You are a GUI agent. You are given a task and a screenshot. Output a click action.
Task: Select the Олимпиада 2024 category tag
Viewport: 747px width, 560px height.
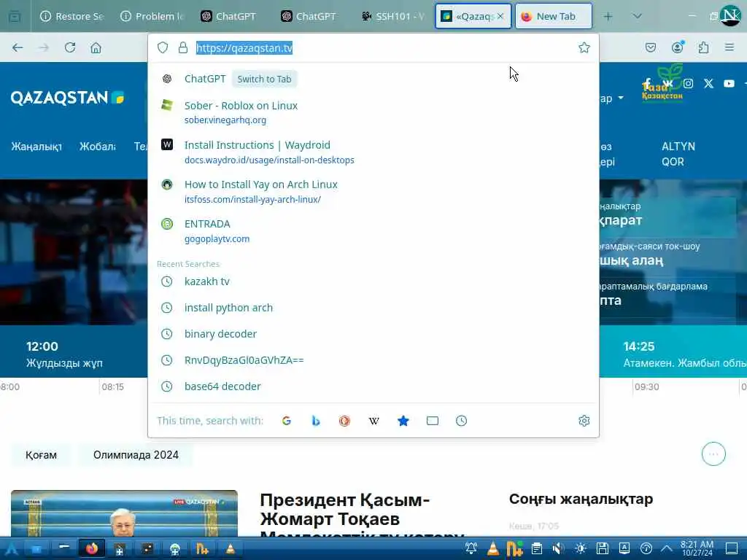point(136,455)
